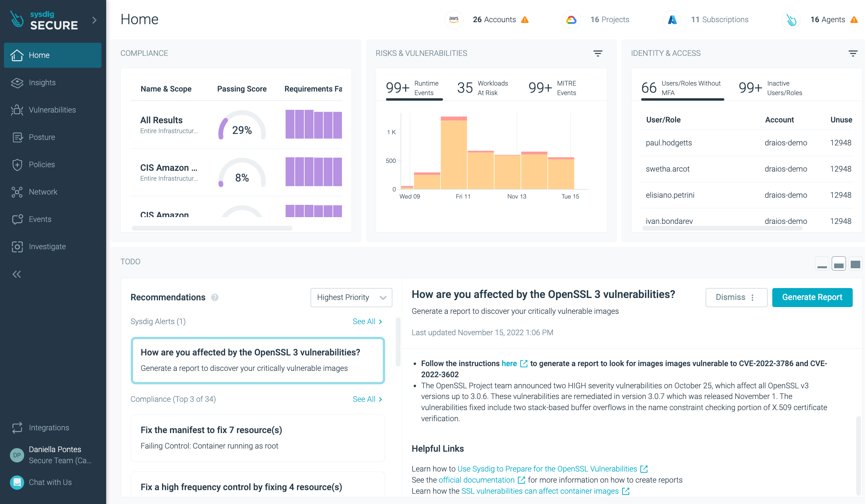Click the Investigate sidebar icon
865x504 pixels.
17,246
